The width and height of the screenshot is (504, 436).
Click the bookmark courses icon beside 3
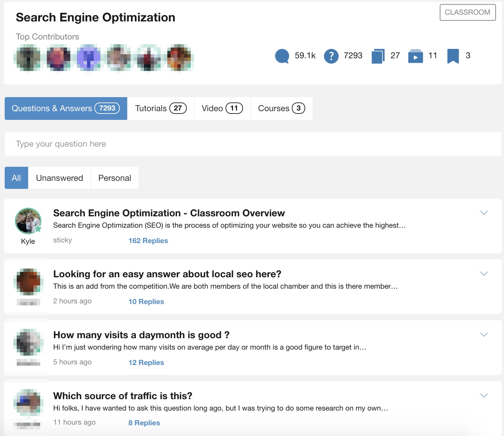tap(453, 56)
